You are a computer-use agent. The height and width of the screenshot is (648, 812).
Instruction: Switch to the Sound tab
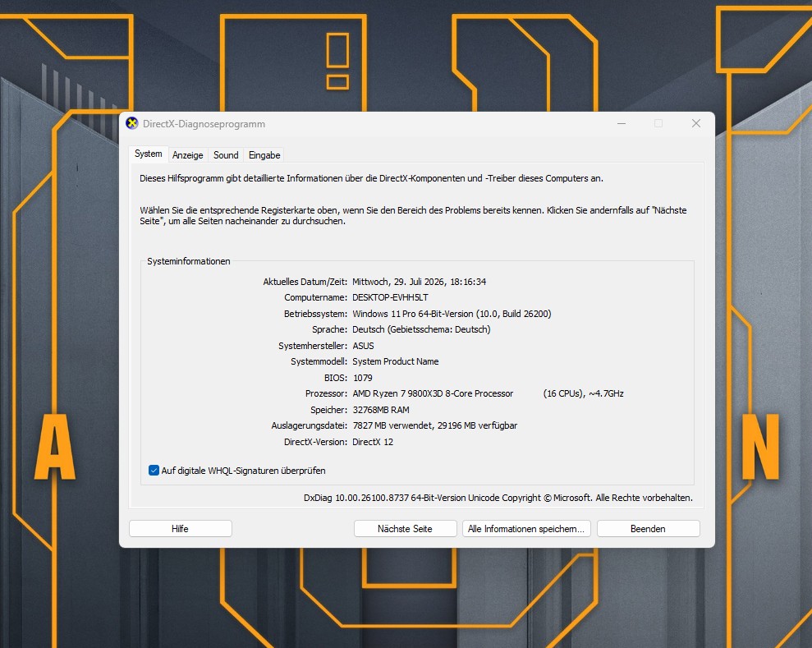pos(226,155)
